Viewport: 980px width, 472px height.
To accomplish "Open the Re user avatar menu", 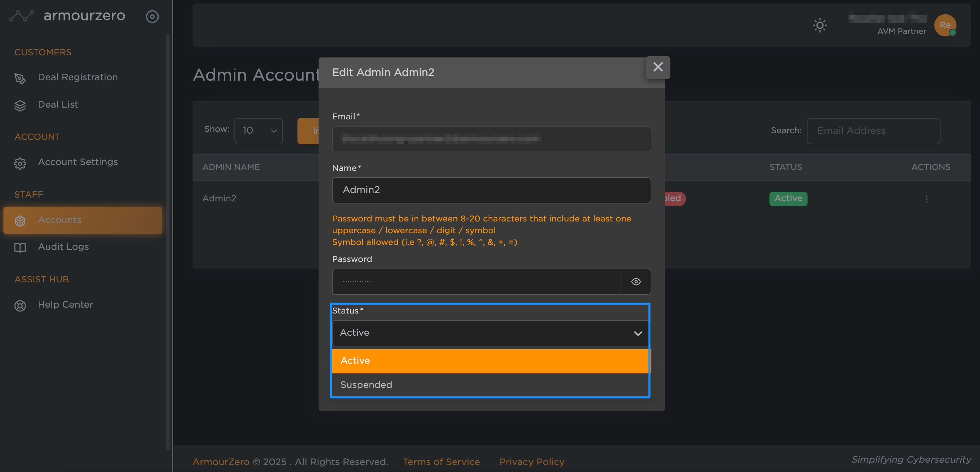I will (945, 25).
